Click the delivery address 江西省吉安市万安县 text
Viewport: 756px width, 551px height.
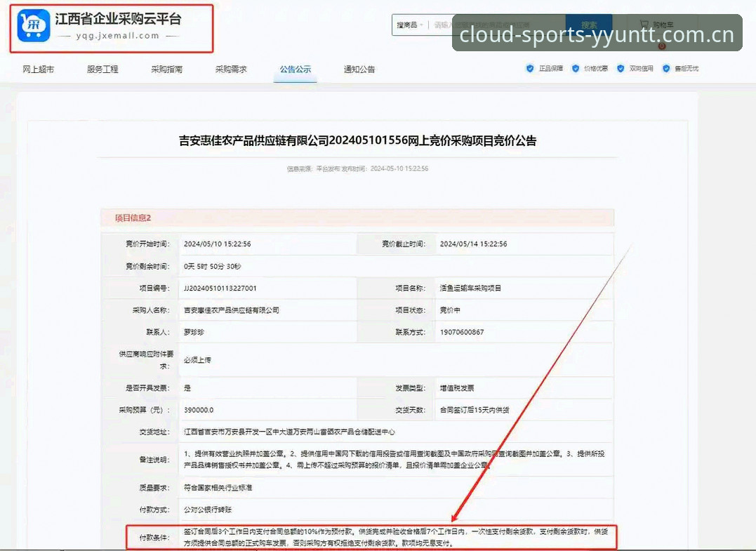(x=289, y=432)
